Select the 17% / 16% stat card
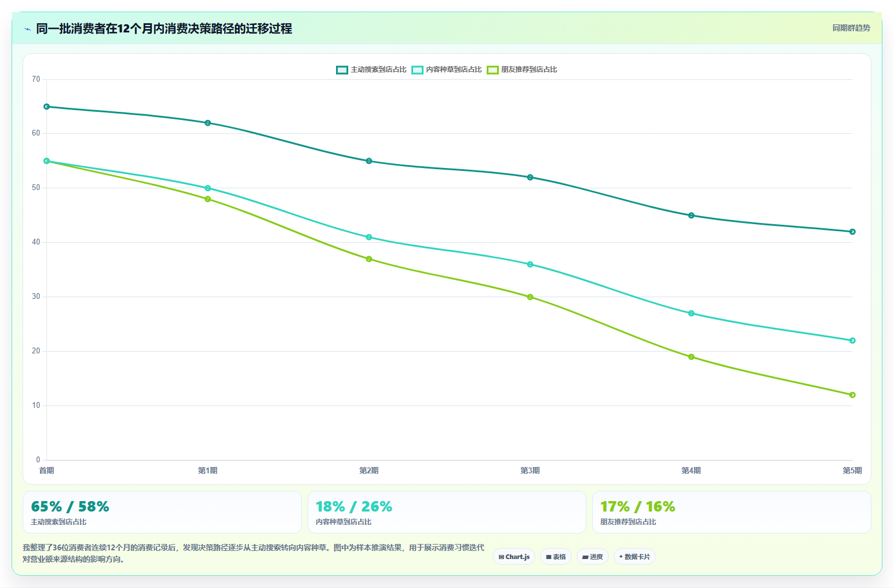Screen dimensions: 894x588 731,512
